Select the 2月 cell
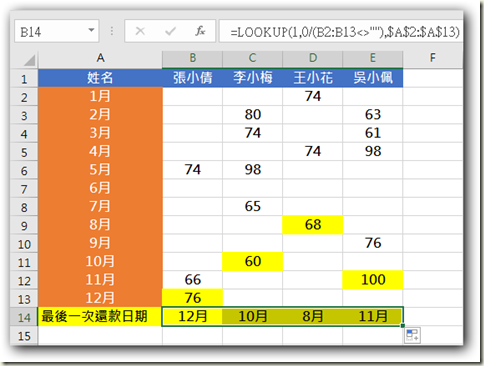The height and width of the screenshot is (366, 484). click(x=100, y=115)
